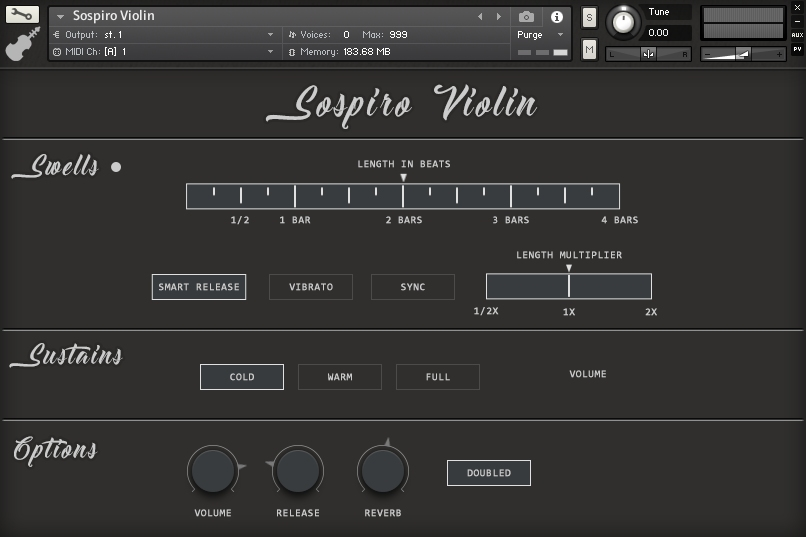Toggle the Doubled button
This screenshot has height=537, width=806.
coord(489,473)
